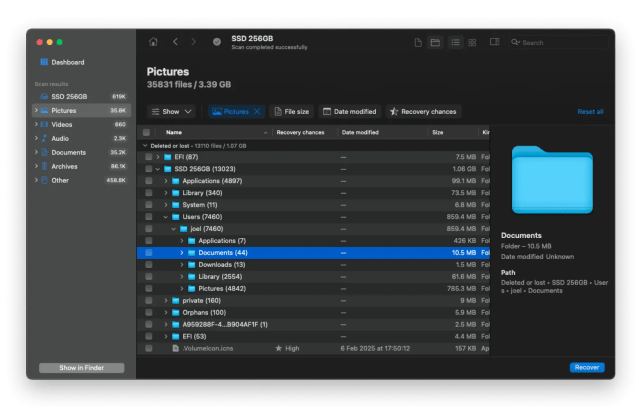Check the Applications (4897) row checkbox
Image resolution: width=639 pixels, height=417 pixels.
[149, 181]
